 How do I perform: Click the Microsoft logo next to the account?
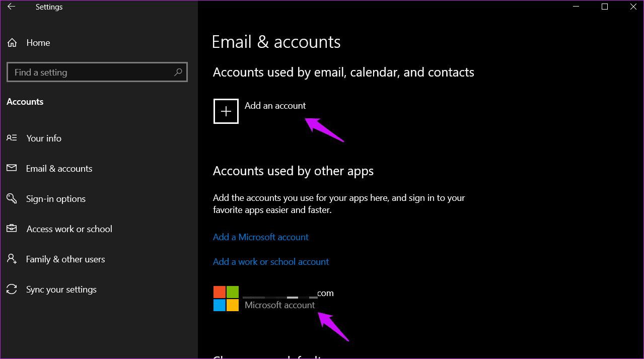[226, 299]
